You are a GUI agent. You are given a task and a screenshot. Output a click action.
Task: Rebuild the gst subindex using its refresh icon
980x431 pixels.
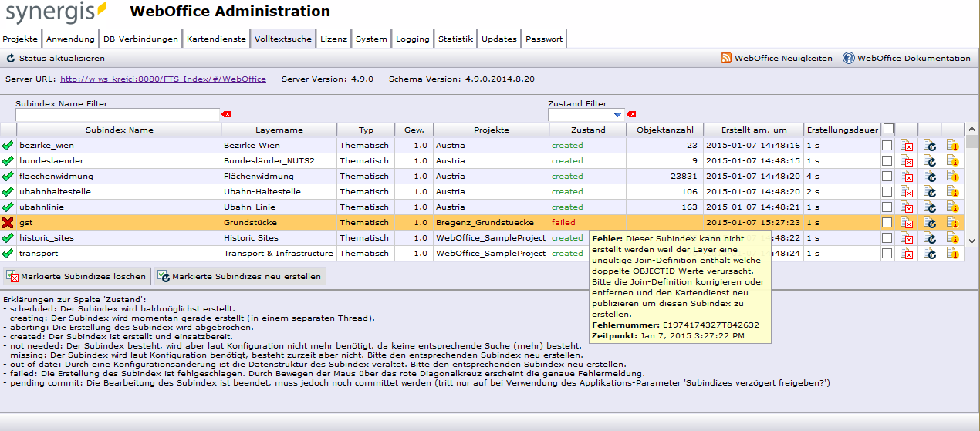point(930,223)
